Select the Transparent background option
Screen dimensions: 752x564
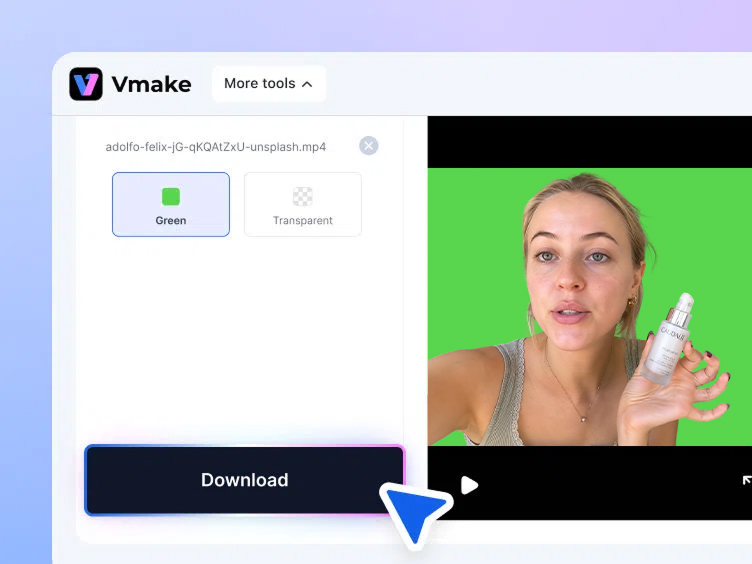coord(303,204)
